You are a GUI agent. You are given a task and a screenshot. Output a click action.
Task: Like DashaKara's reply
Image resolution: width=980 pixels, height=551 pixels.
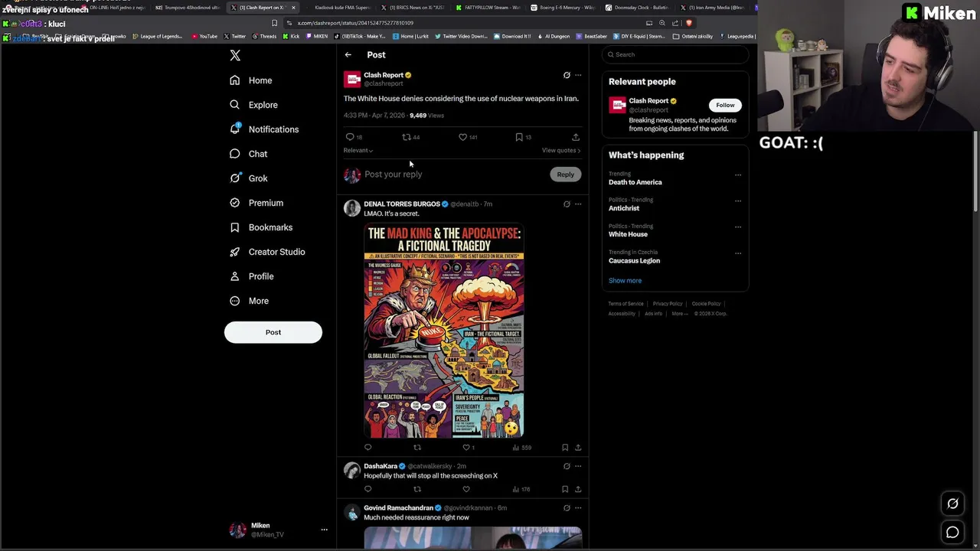tap(465, 489)
